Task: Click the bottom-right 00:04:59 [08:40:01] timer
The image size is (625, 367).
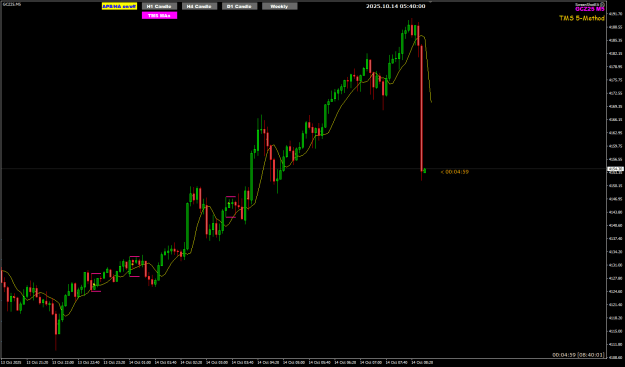Action: click(578, 355)
